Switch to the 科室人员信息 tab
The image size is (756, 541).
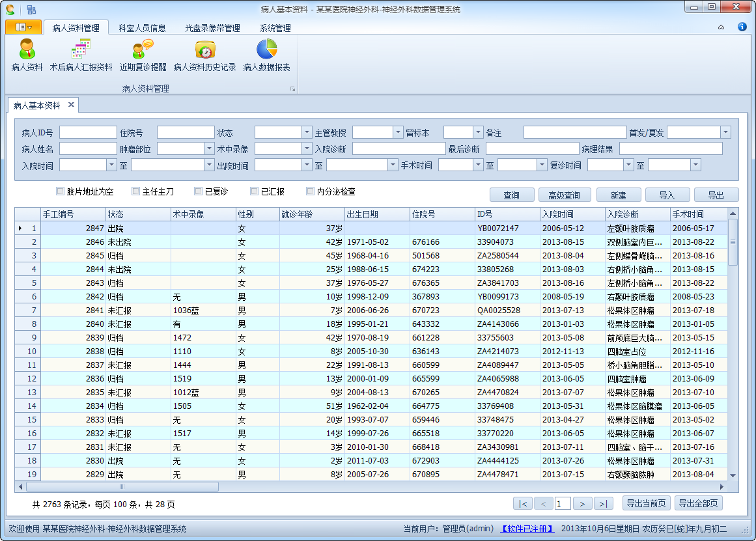142,28
